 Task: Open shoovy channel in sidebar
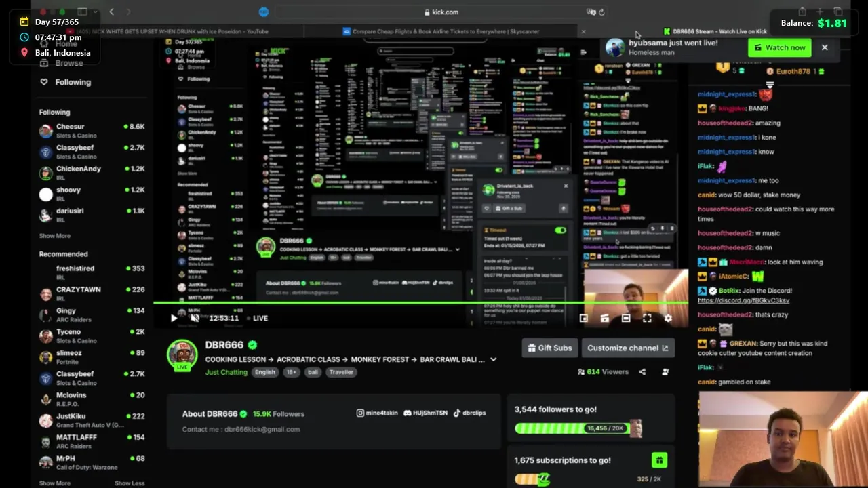[x=92, y=194]
